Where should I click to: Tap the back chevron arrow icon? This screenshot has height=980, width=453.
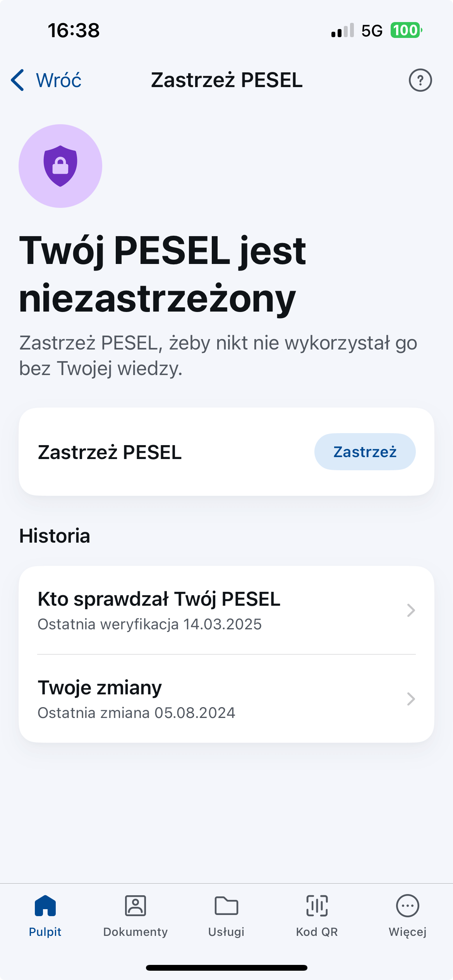pyautogui.click(x=18, y=80)
